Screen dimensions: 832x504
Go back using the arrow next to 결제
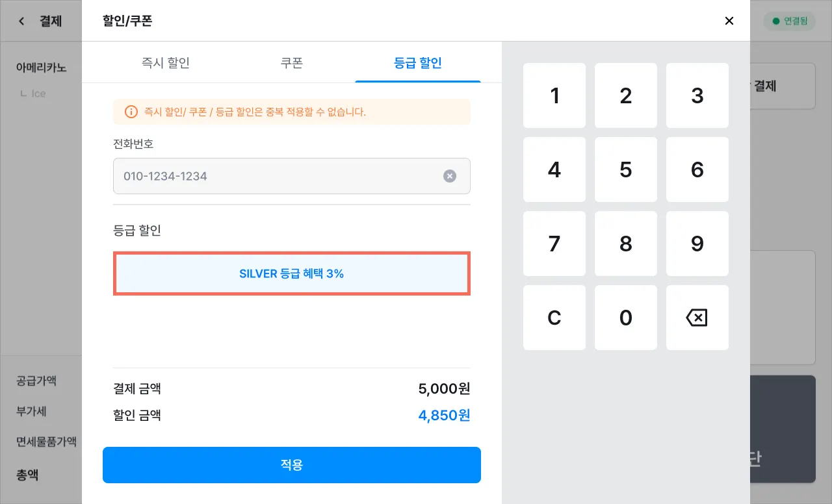21,21
